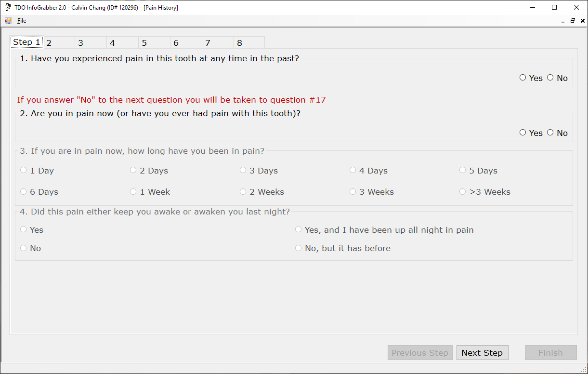
Task: Click the Finish button
Action: pos(550,353)
